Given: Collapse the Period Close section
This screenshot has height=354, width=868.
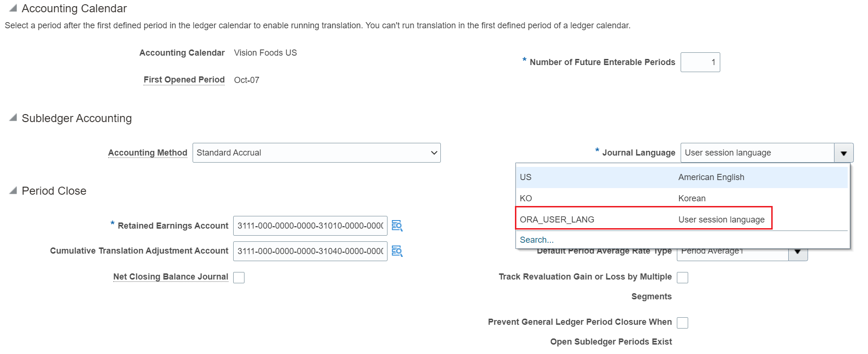Looking at the screenshot, I should coord(13,190).
